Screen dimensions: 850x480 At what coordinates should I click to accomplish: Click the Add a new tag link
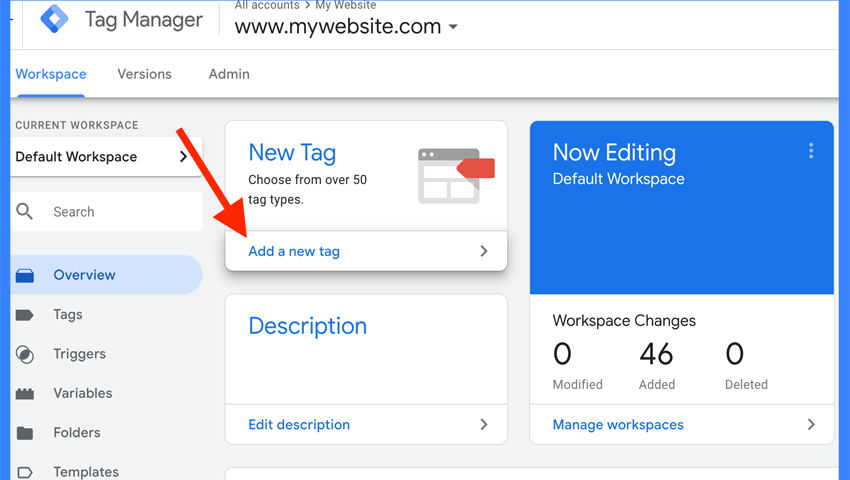coord(294,252)
